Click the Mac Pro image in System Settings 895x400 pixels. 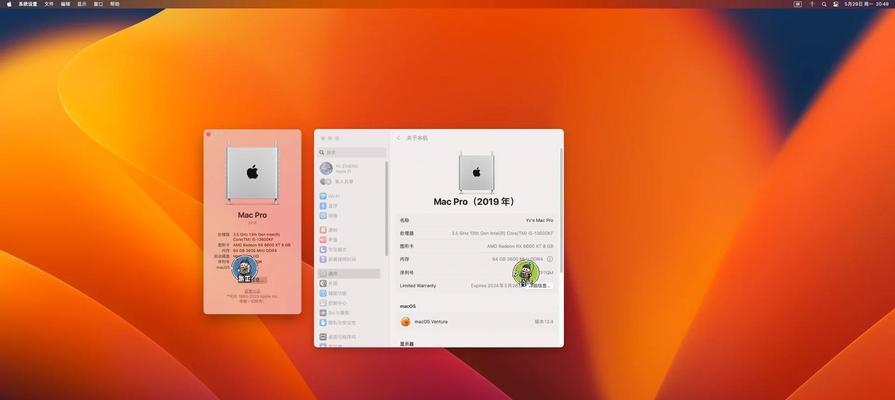(476, 172)
